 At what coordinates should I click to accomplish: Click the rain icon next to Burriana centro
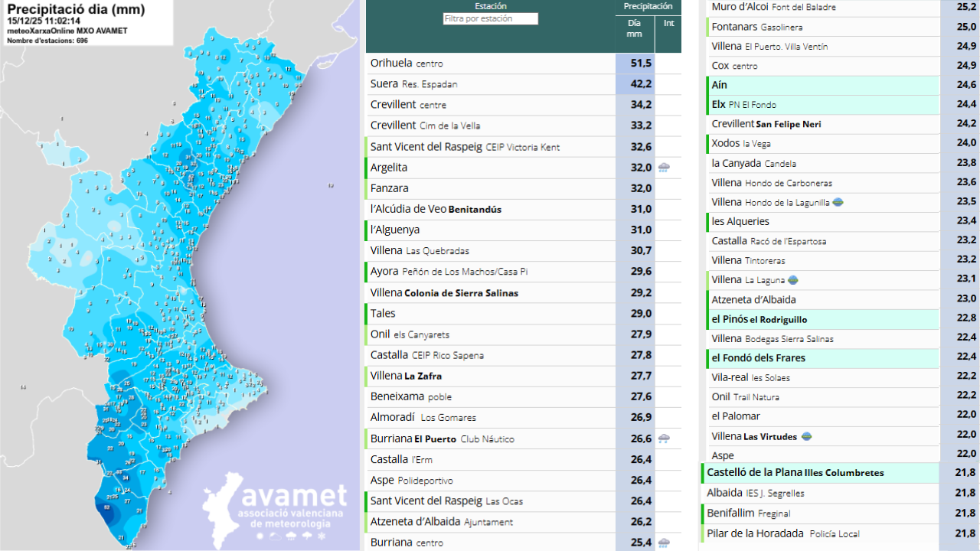coord(664,543)
